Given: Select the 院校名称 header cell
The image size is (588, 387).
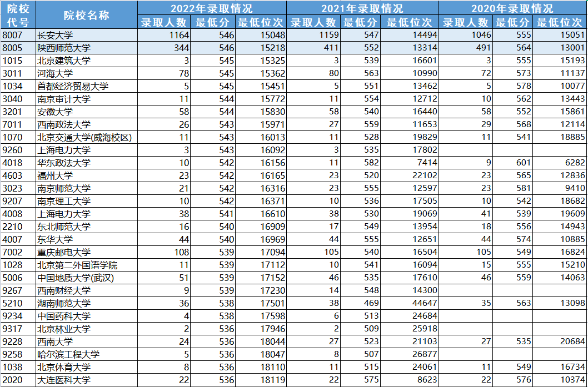Looking at the screenshot, I should (x=87, y=15).
